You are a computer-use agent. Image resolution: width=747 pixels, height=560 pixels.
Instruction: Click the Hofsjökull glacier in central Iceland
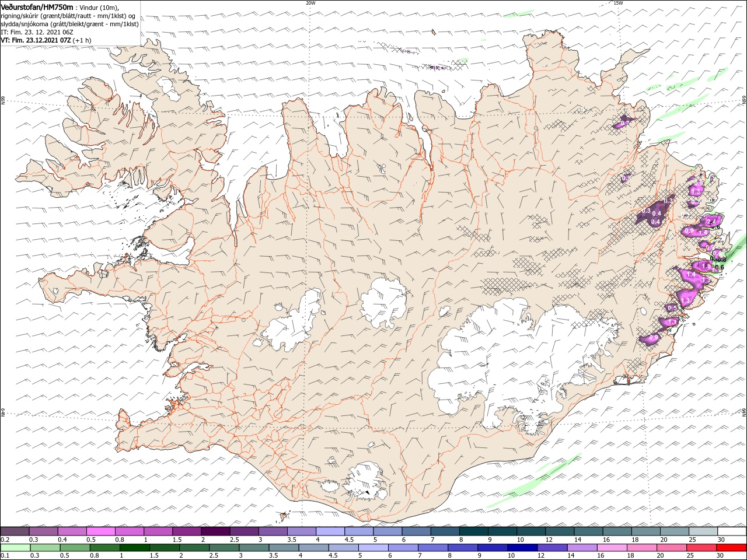pos(383,303)
